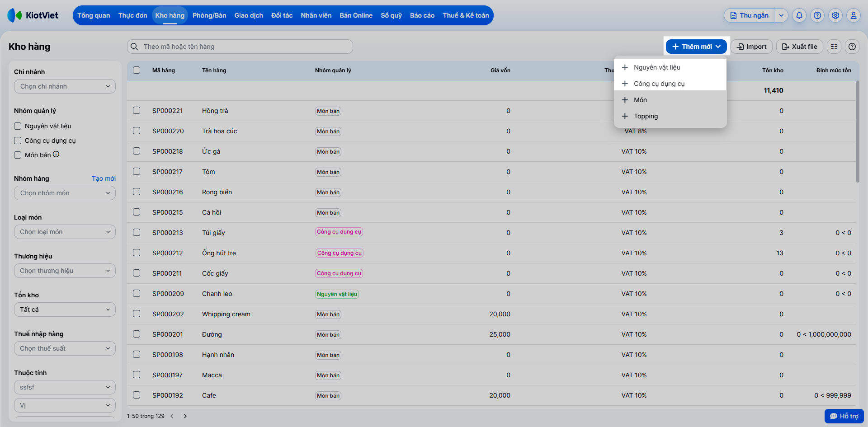This screenshot has width=868, height=427.
Task: Open the Chọn chi nhánh dropdown
Action: tap(65, 86)
